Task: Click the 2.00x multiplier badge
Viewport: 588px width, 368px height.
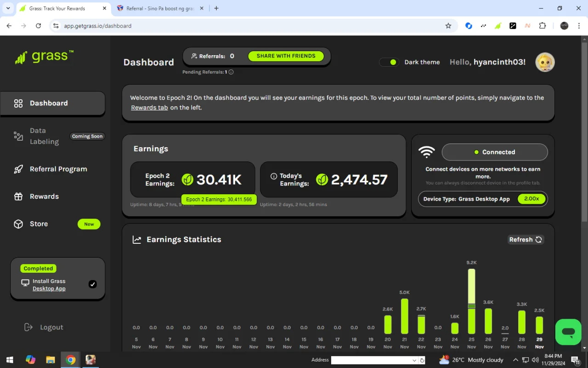Action: (x=531, y=199)
